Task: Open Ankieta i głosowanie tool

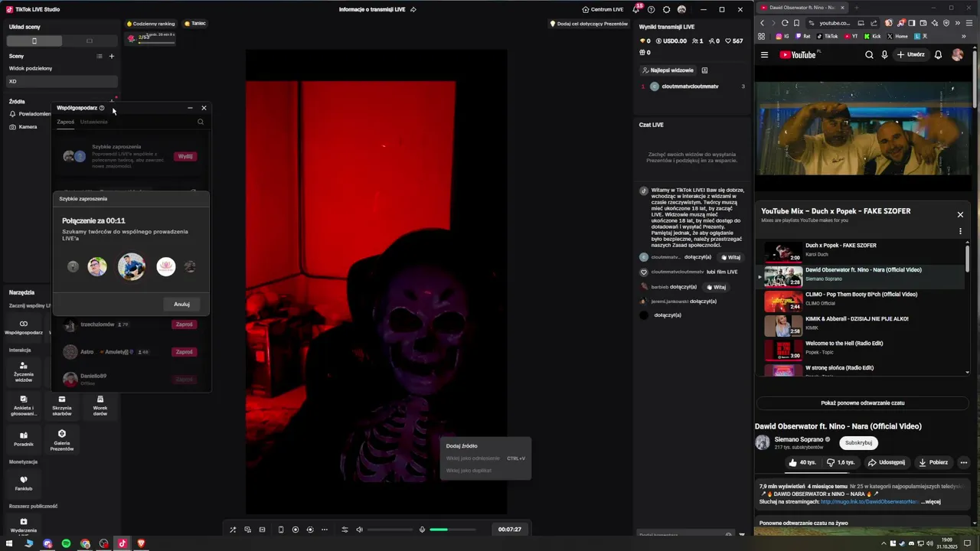Action: pyautogui.click(x=24, y=406)
